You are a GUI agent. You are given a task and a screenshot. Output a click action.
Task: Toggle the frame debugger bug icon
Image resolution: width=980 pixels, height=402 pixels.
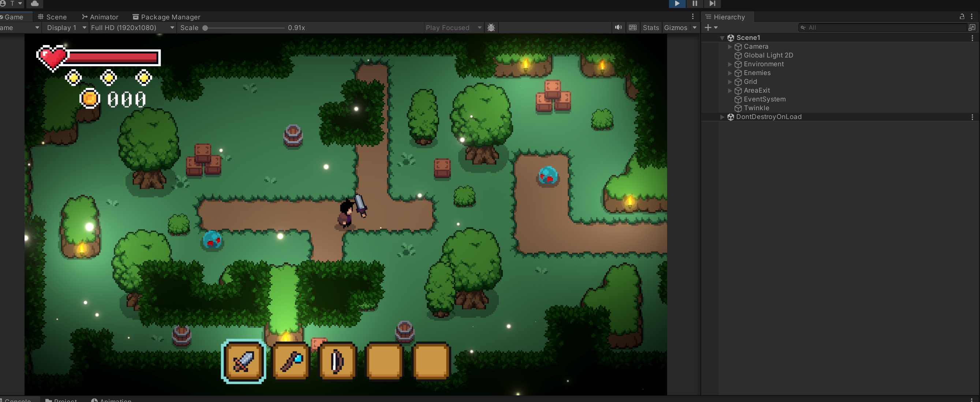[491, 27]
